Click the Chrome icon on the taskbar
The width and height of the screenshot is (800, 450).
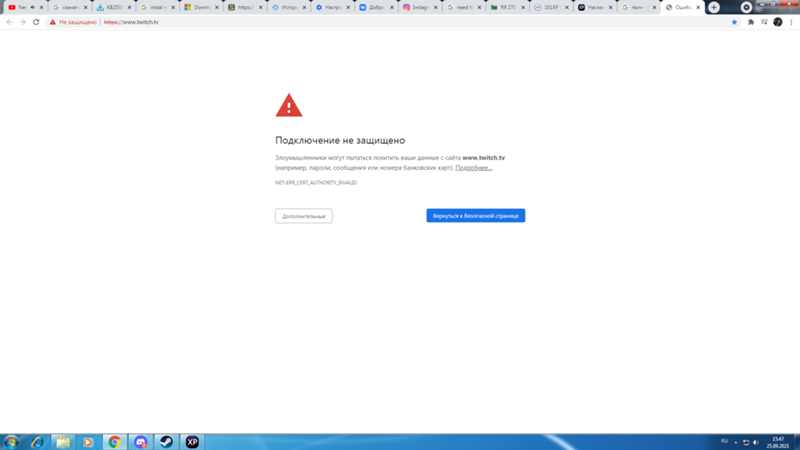(x=114, y=442)
